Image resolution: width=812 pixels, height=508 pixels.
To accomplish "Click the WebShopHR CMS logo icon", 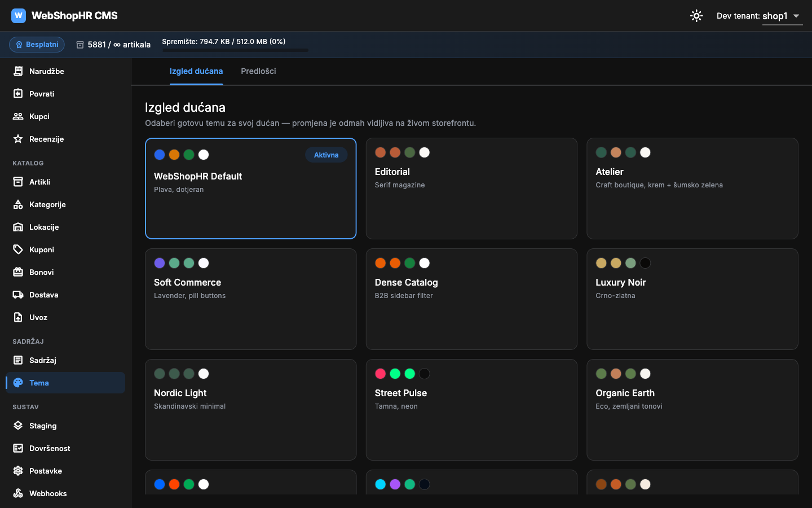I will tap(19, 15).
